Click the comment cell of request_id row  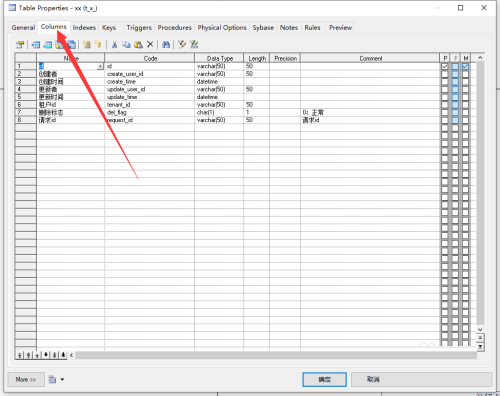pos(370,120)
